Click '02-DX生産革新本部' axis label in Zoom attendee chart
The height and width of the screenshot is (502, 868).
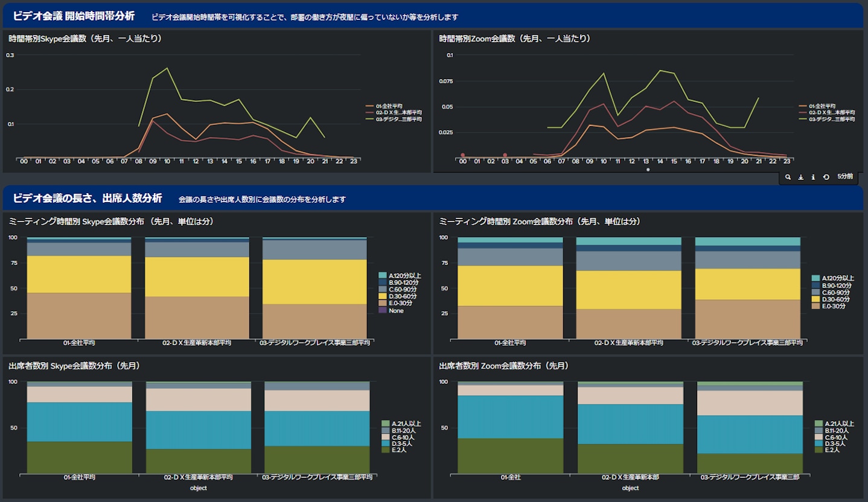630,477
